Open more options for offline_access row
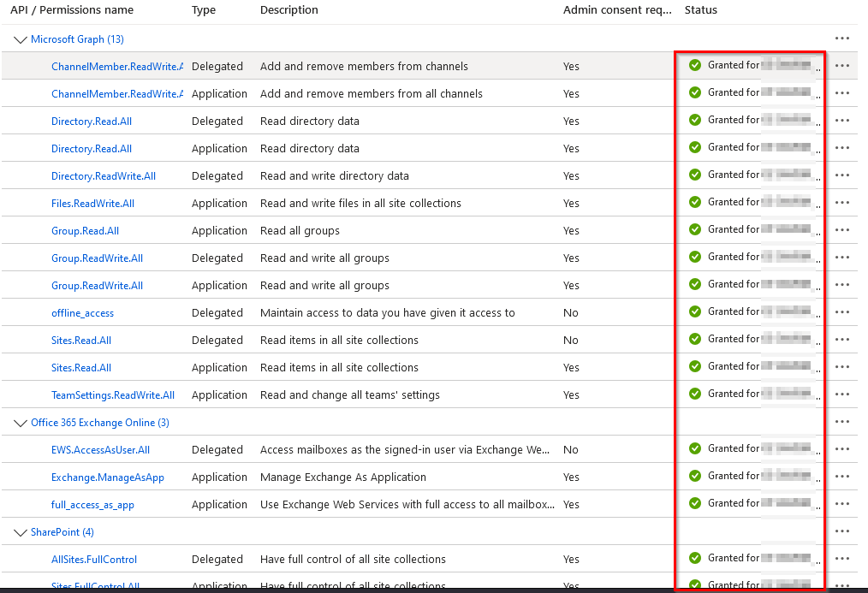This screenshot has height=593, width=868. [842, 312]
